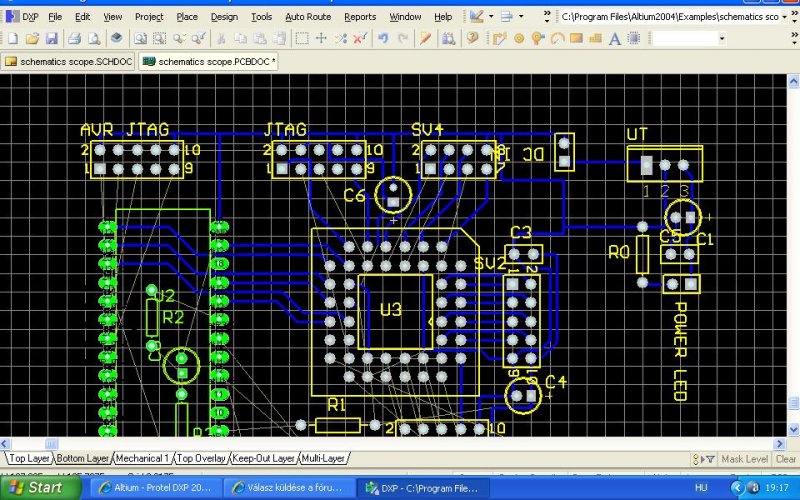Open the Edit menu
Viewport: 800px width, 500px height.
pyautogui.click(x=82, y=17)
